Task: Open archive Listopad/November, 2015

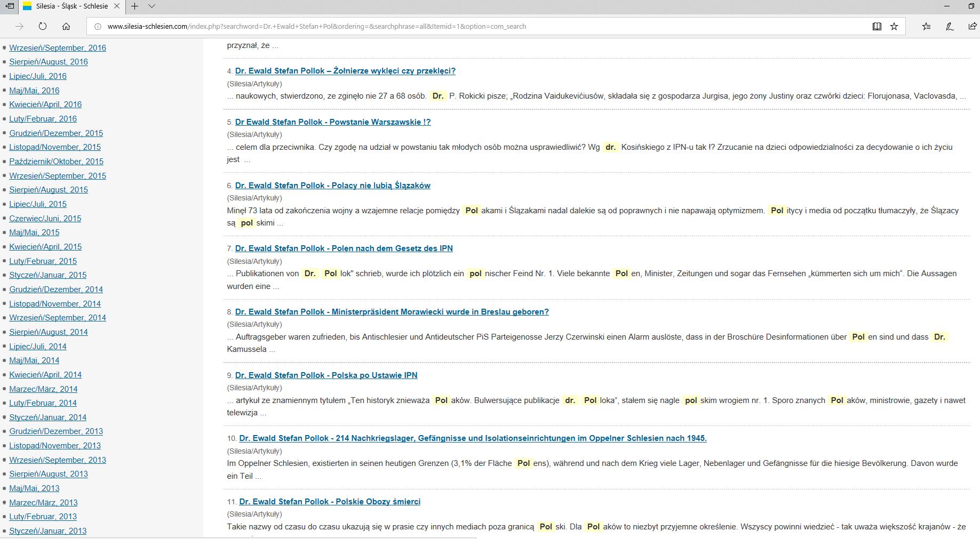Action: pos(55,147)
